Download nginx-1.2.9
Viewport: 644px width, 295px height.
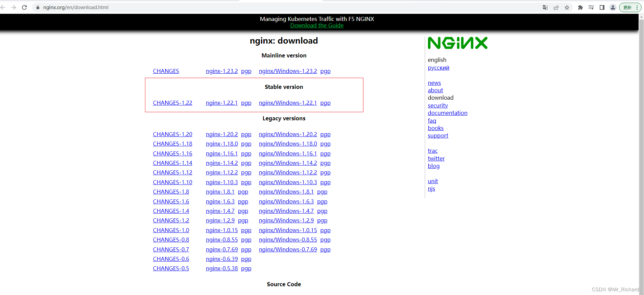[220, 221]
